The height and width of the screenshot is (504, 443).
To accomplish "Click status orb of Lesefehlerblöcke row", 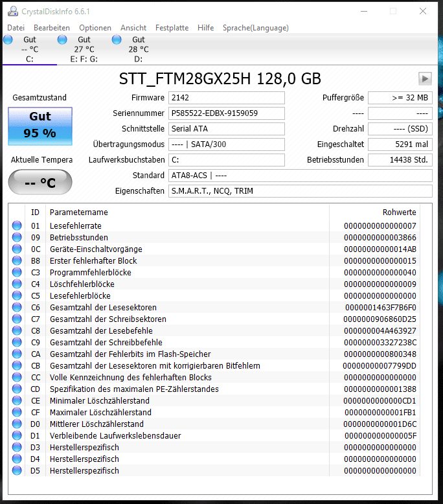I will (x=17, y=295).
